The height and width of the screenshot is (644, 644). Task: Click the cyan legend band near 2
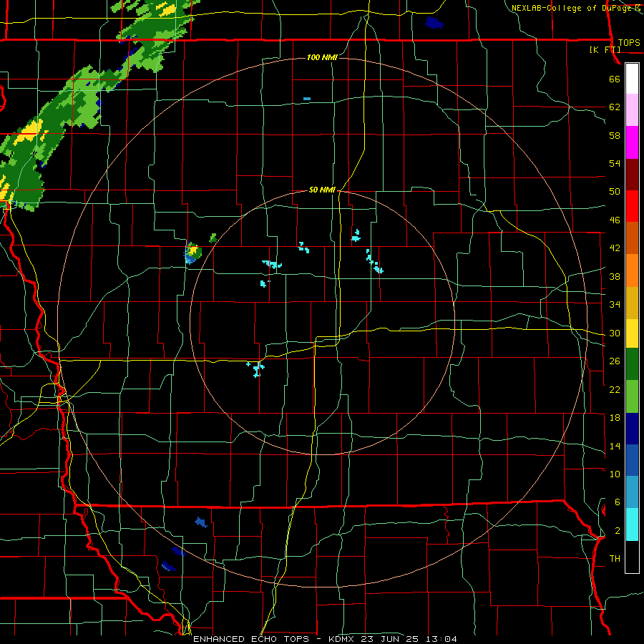[x=632, y=525]
